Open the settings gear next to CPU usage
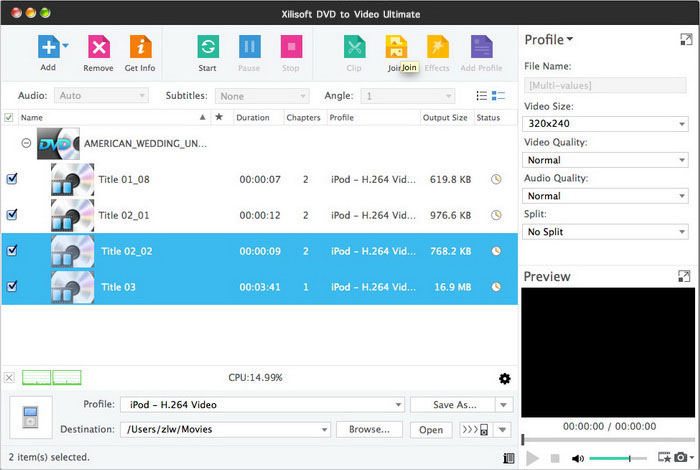The width and height of the screenshot is (700, 470). pyautogui.click(x=504, y=378)
